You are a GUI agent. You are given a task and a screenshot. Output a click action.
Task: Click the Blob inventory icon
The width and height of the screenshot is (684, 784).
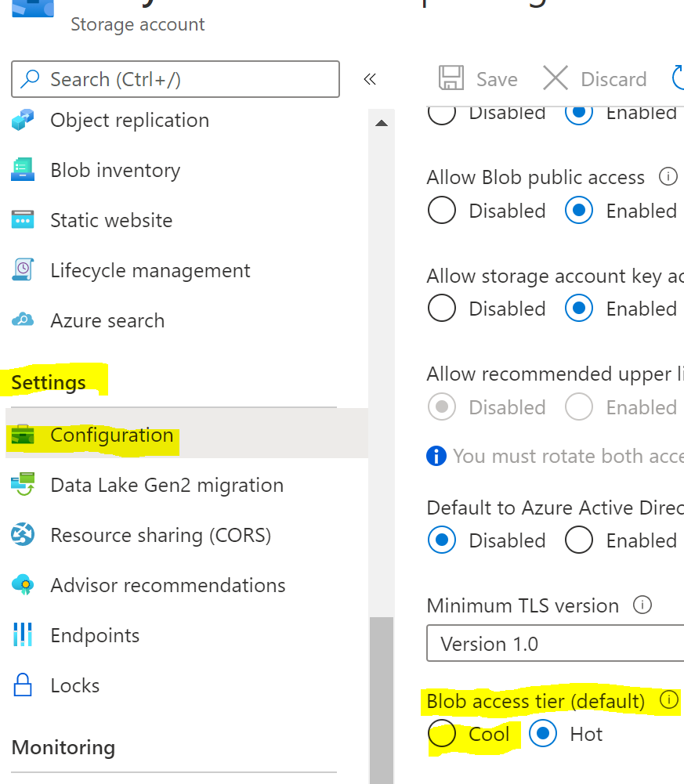pyautogui.click(x=23, y=170)
